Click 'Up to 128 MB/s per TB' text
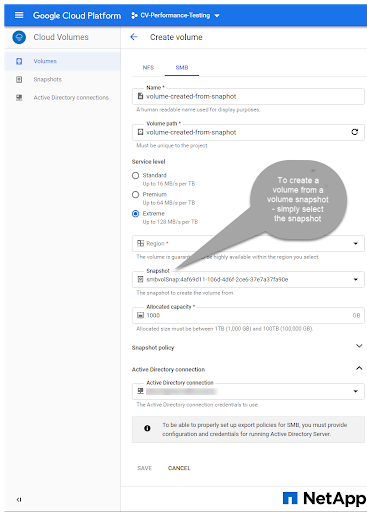 [x=170, y=222]
